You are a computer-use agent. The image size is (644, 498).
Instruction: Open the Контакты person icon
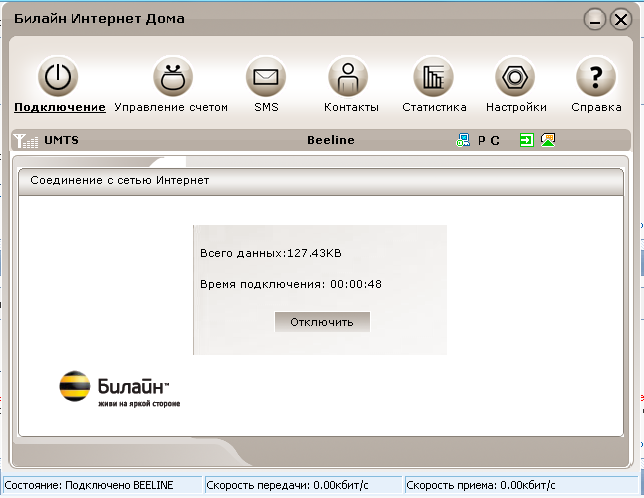pyautogui.click(x=349, y=76)
